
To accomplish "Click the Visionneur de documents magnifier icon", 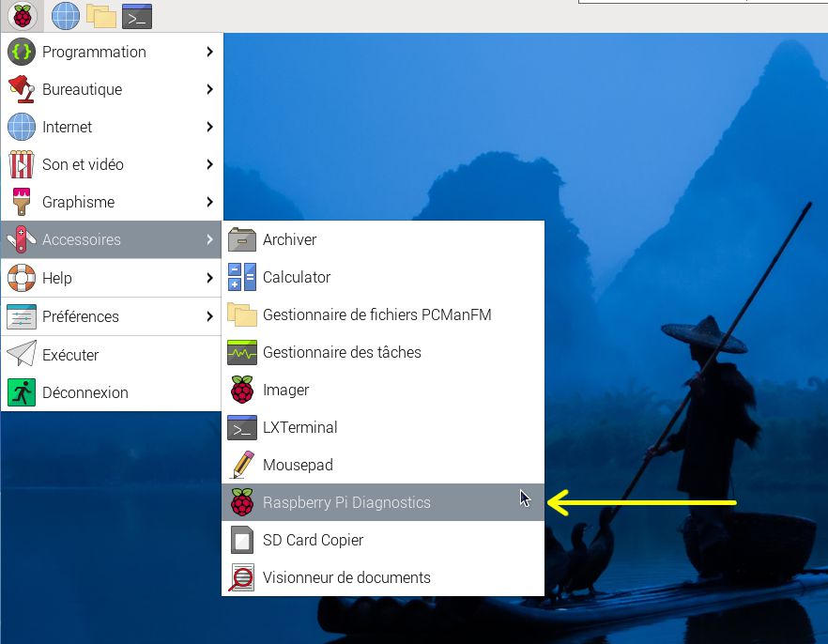I will tap(242, 577).
